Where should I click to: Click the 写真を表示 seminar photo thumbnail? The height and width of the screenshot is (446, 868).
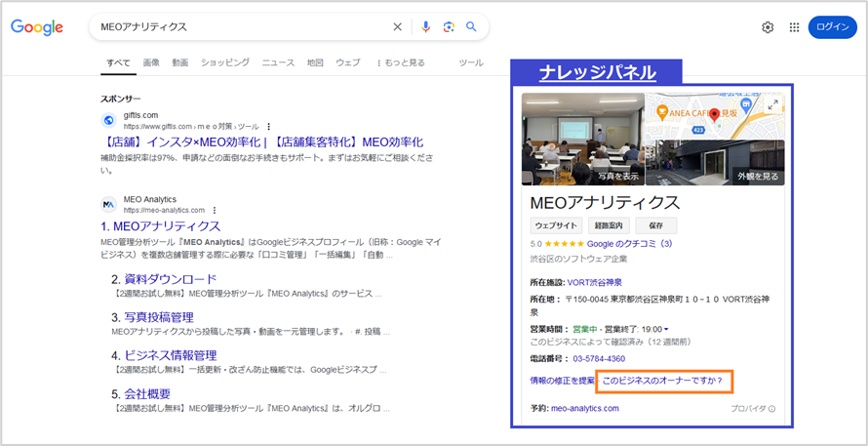click(583, 139)
